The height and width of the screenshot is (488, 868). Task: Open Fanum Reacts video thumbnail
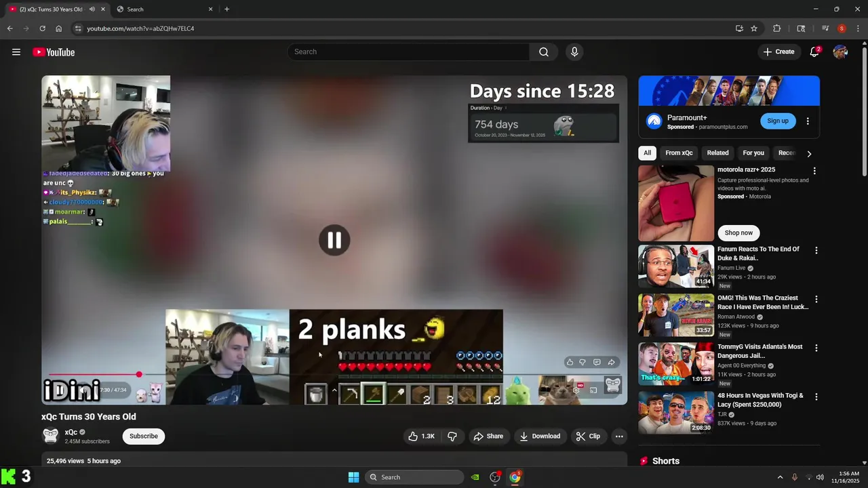676,266
